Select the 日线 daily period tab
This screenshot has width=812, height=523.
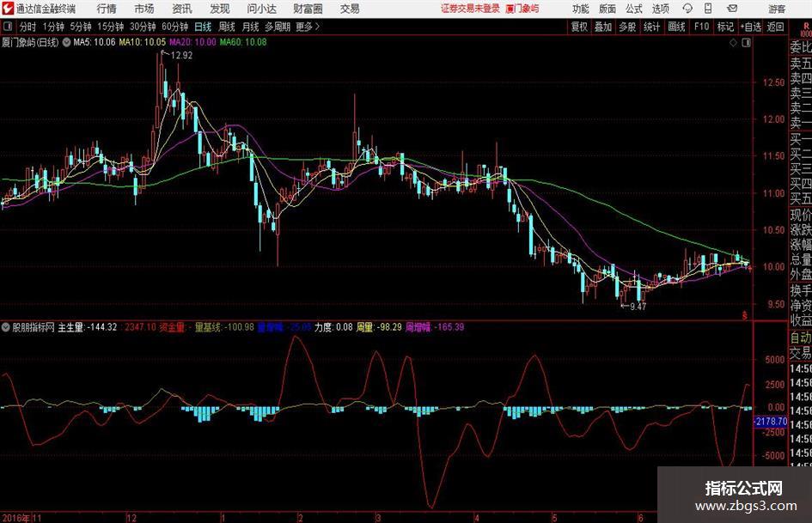(203, 27)
